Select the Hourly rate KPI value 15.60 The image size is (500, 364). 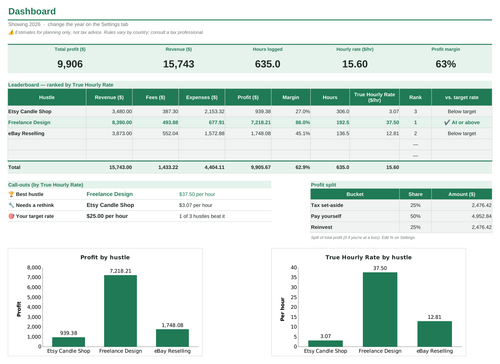(355, 64)
